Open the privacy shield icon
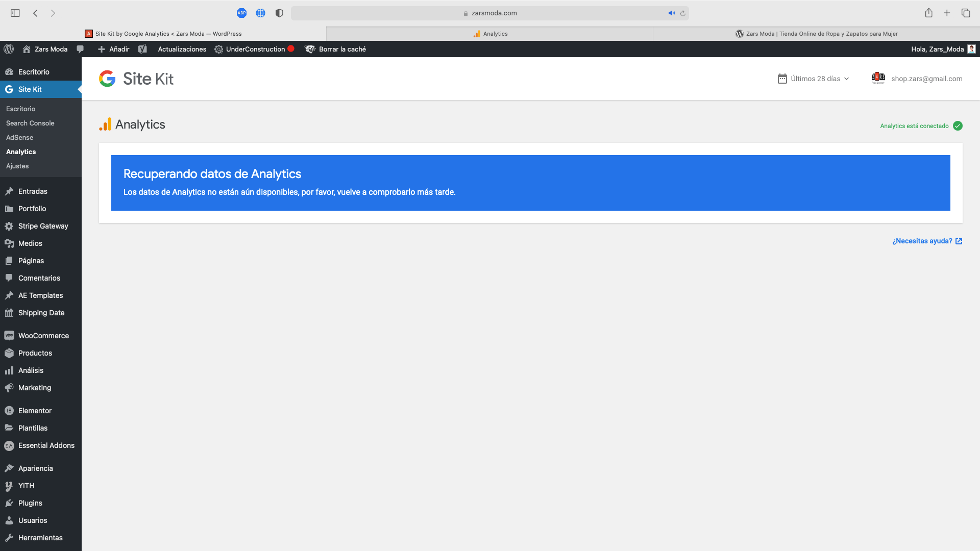This screenshot has height=551, width=980. (x=279, y=13)
